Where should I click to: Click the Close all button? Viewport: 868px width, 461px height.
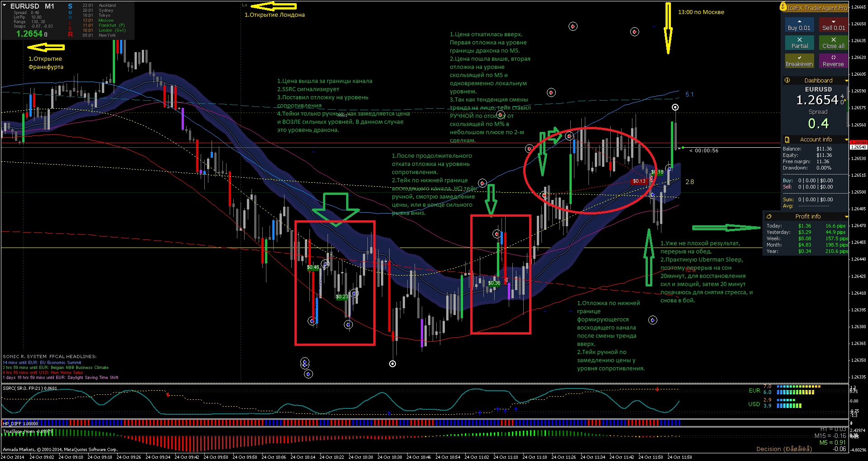coord(833,43)
